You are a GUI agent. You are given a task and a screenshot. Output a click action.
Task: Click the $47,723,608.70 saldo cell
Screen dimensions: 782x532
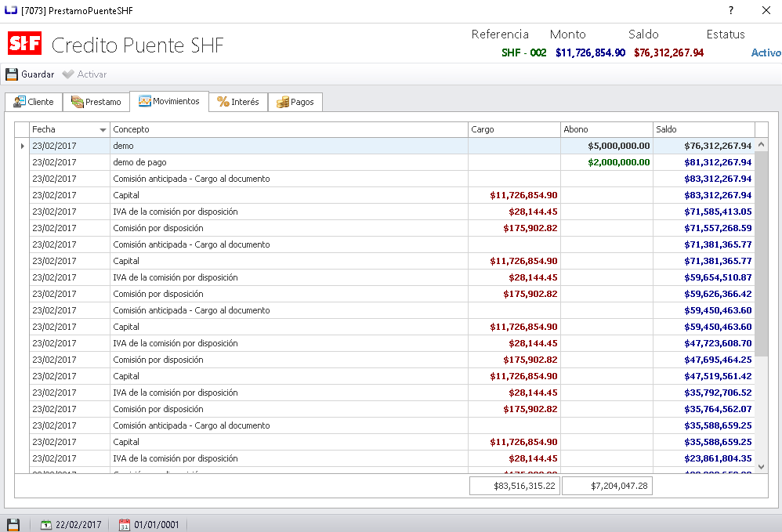704,343
